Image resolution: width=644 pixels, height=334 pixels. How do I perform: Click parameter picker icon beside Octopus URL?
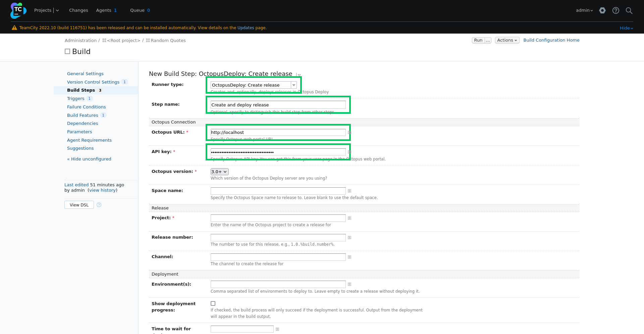tap(350, 133)
